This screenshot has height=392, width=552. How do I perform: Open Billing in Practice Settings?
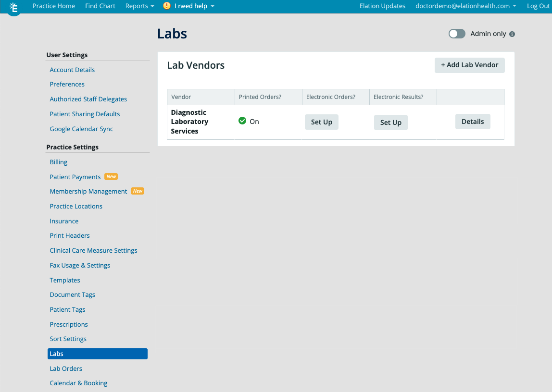click(x=59, y=162)
